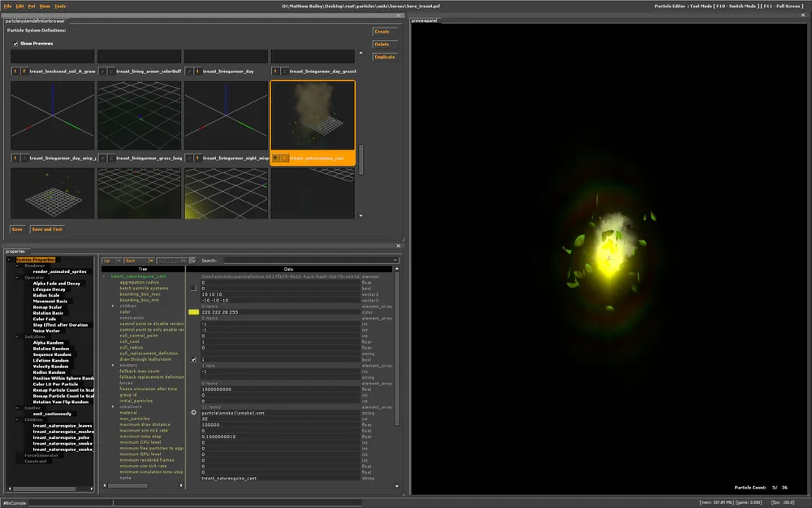Close the properties panel with its X

(398, 245)
